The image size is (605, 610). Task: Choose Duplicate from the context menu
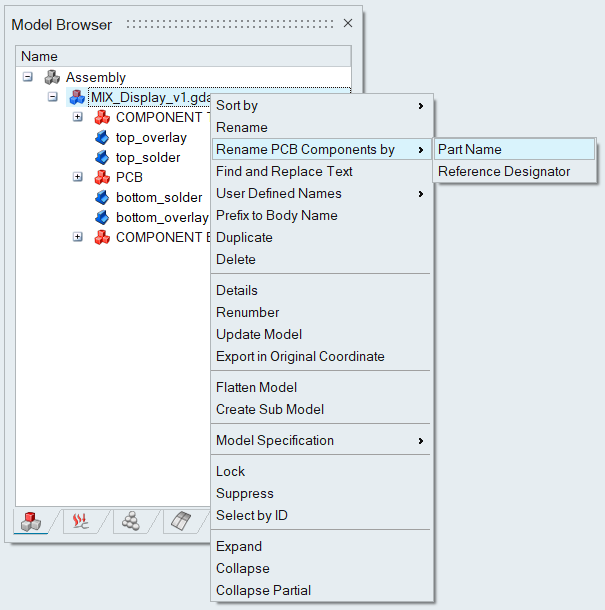(322, 237)
